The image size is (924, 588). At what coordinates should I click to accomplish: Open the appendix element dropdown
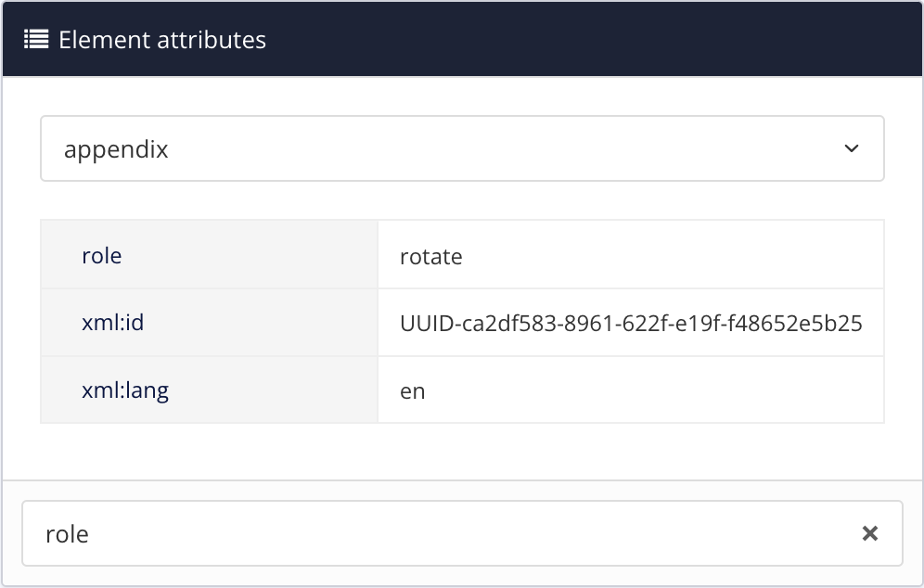point(464,148)
